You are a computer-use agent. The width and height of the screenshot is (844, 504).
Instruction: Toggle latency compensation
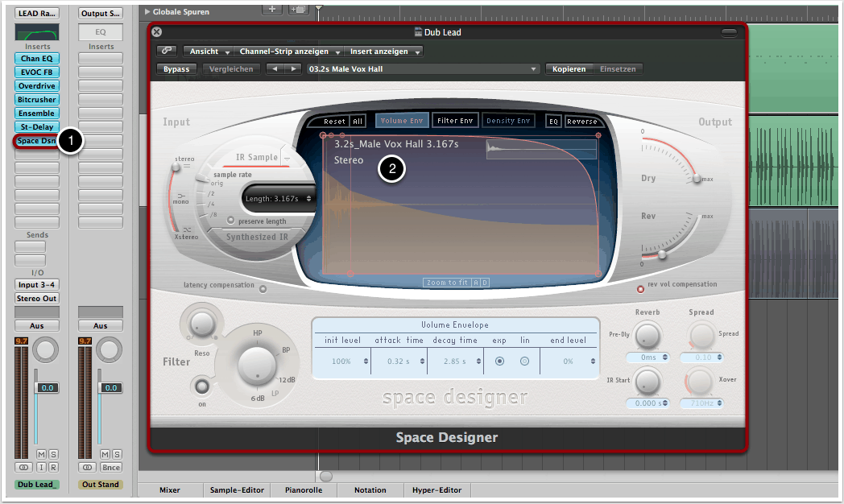[x=263, y=287]
